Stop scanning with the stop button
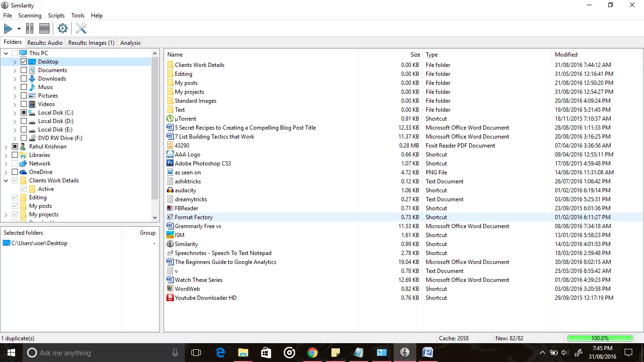The height and width of the screenshot is (362, 644). click(x=44, y=29)
